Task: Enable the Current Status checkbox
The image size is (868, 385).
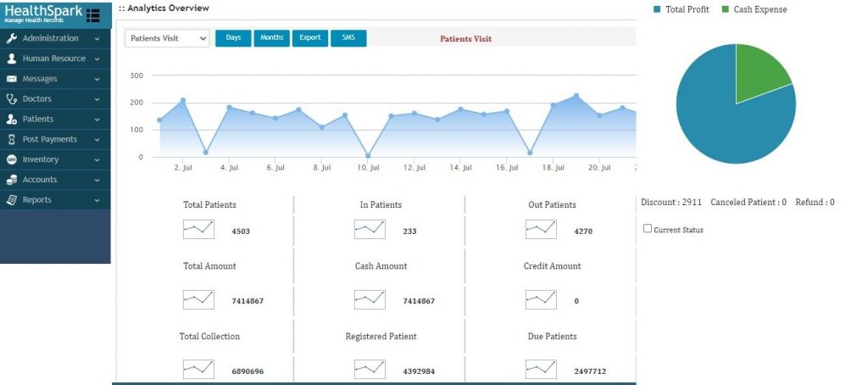Action: tap(647, 228)
